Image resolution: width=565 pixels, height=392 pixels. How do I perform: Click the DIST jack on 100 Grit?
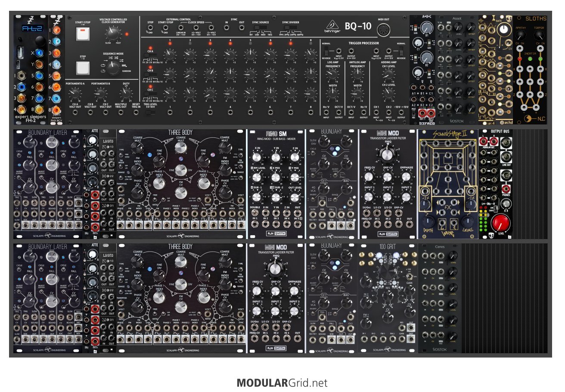411,340
